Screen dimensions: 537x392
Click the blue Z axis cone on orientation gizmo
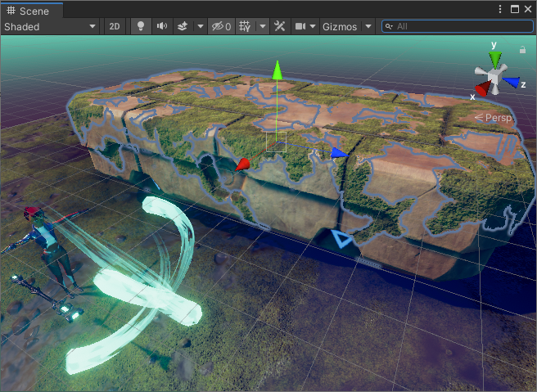(x=513, y=82)
